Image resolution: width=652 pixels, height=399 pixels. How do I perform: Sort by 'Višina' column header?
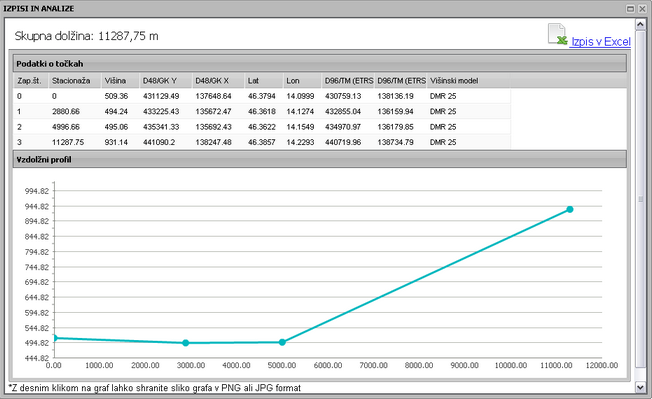120,81
